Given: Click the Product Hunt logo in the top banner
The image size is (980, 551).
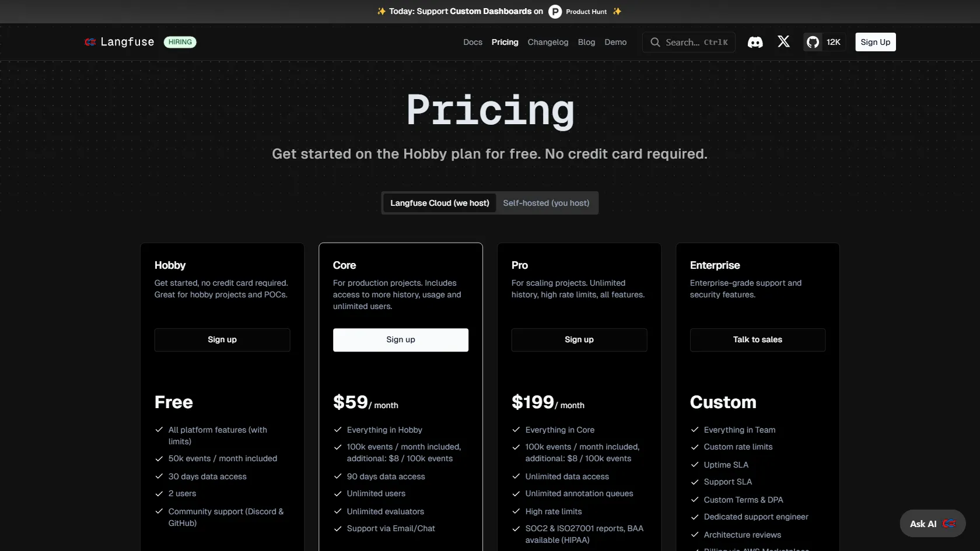Looking at the screenshot, I should pos(555,12).
